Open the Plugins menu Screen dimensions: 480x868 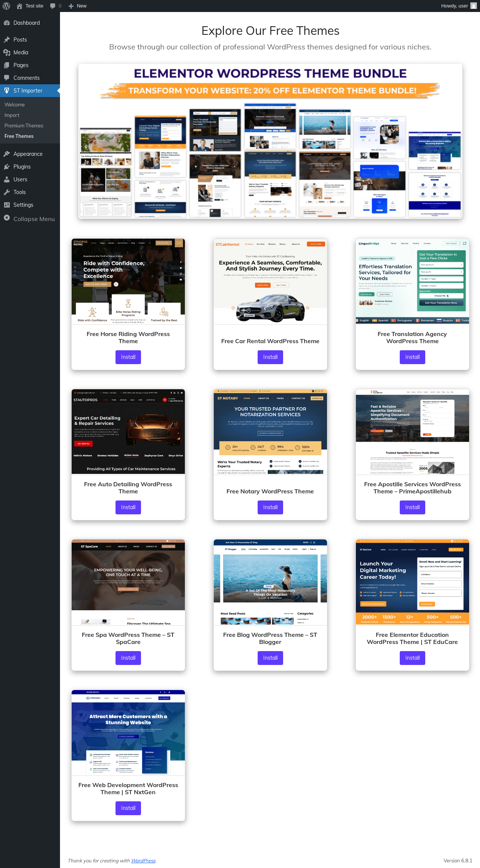[x=30, y=167]
